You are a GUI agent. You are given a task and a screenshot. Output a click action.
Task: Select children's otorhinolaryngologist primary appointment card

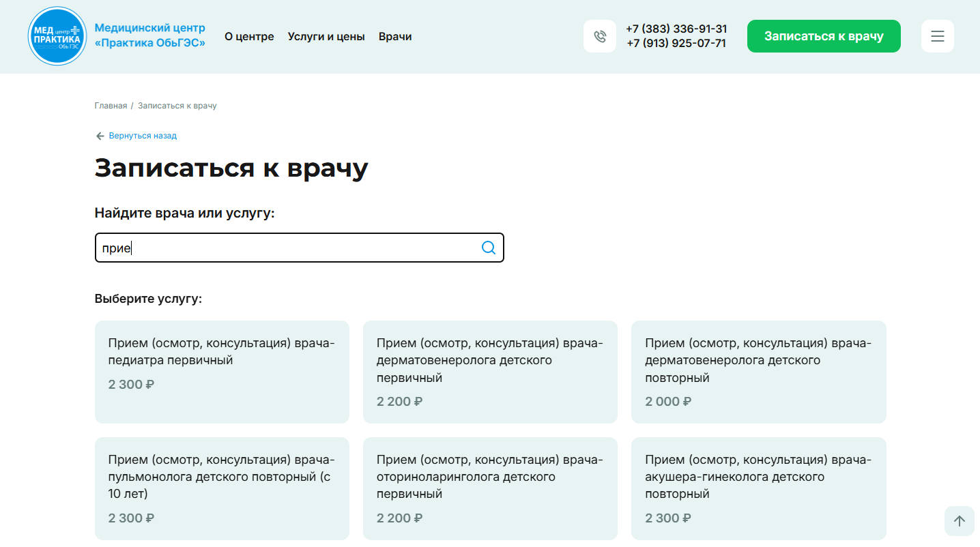(x=490, y=488)
